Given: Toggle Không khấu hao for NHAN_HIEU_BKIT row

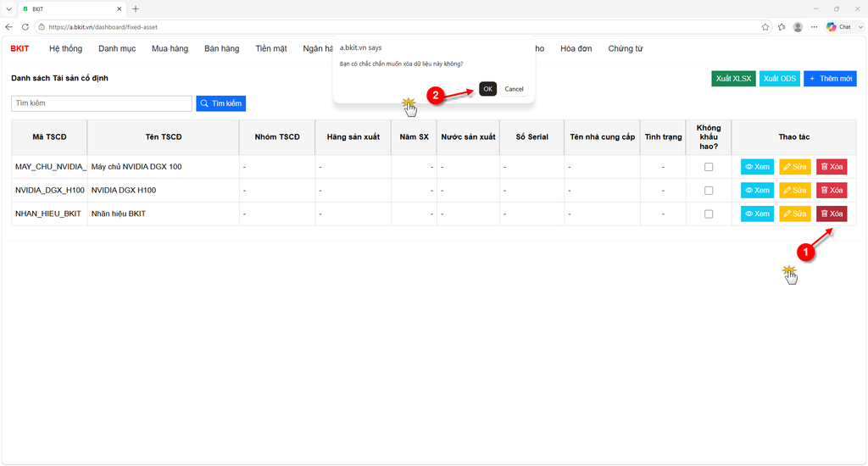Looking at the screenshot, I should [x=709, y=214].
